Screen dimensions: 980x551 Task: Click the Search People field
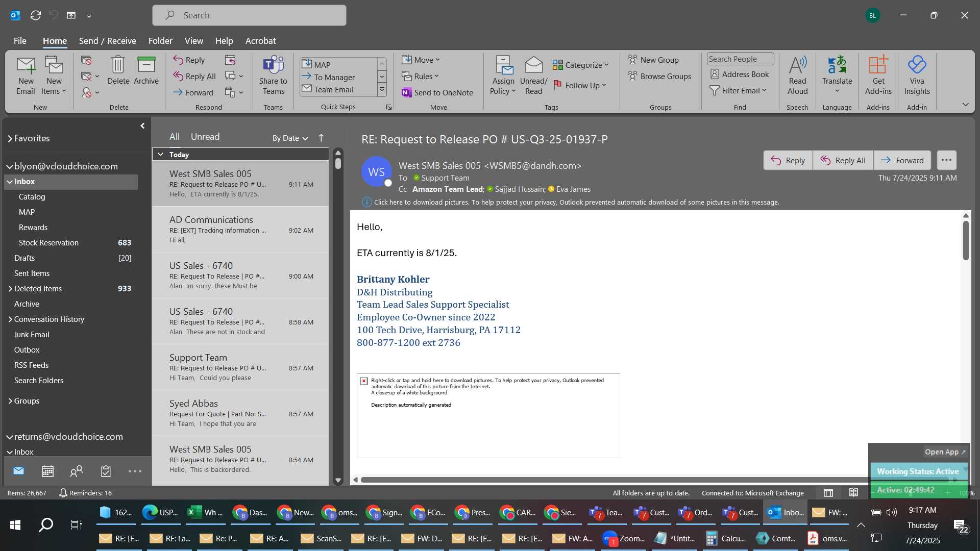(x=740, y=59)
